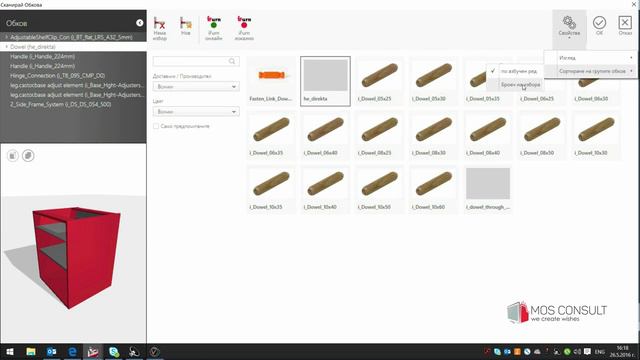Click the second hardware toolbar icon with orange mark
This screenshot has height=360, width=640.
pos(186,26)
